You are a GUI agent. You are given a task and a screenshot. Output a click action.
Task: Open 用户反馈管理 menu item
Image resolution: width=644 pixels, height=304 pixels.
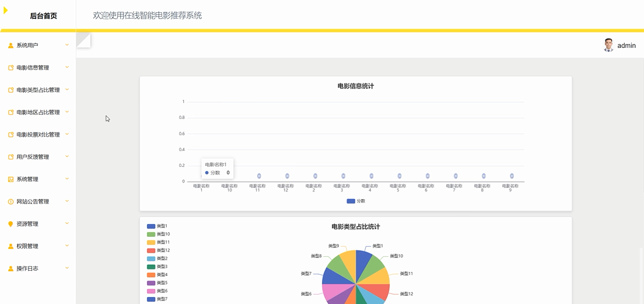pyautogui.click(x=38, y=157)
